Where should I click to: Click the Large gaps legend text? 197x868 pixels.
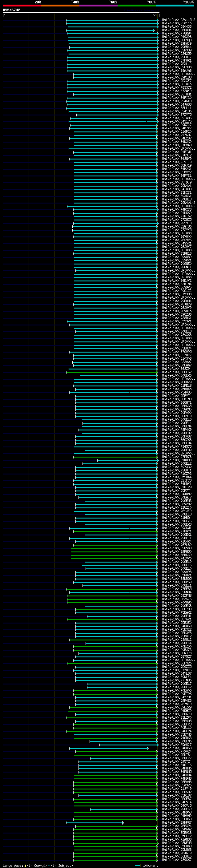[x=38, y=865]
